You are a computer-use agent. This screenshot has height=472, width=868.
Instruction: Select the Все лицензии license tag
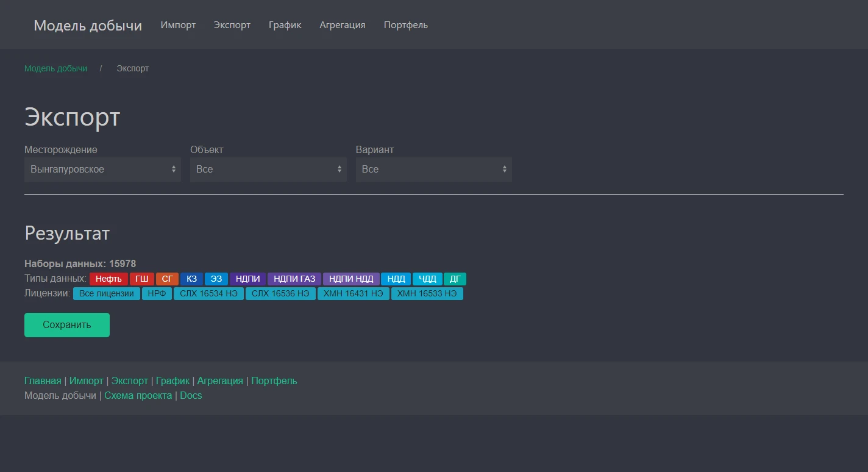107,294
